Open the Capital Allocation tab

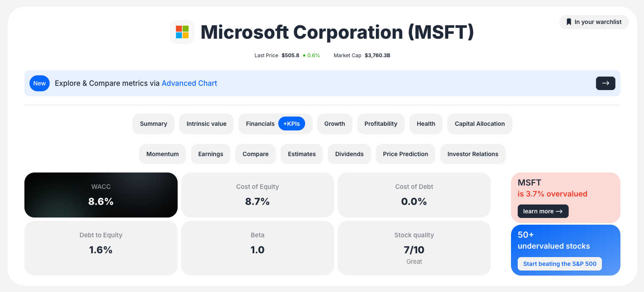coord(479,124)
